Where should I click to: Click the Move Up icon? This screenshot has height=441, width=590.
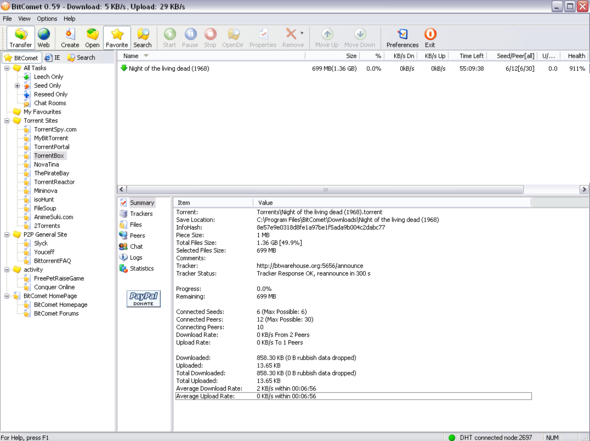(x=327, y=38)
